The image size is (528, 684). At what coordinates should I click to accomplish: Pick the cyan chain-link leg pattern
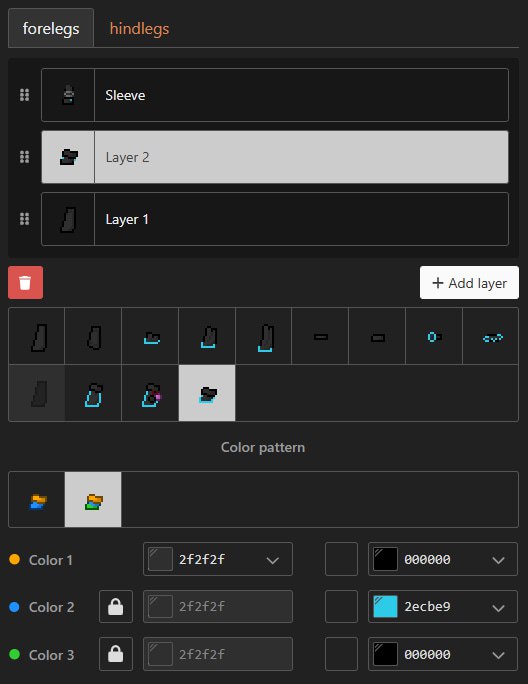(x=490, y=336)
